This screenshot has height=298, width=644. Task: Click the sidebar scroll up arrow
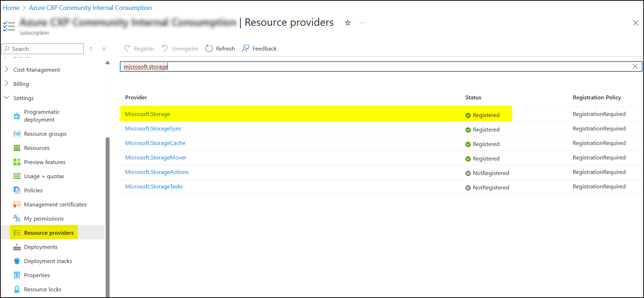(107, 63)
